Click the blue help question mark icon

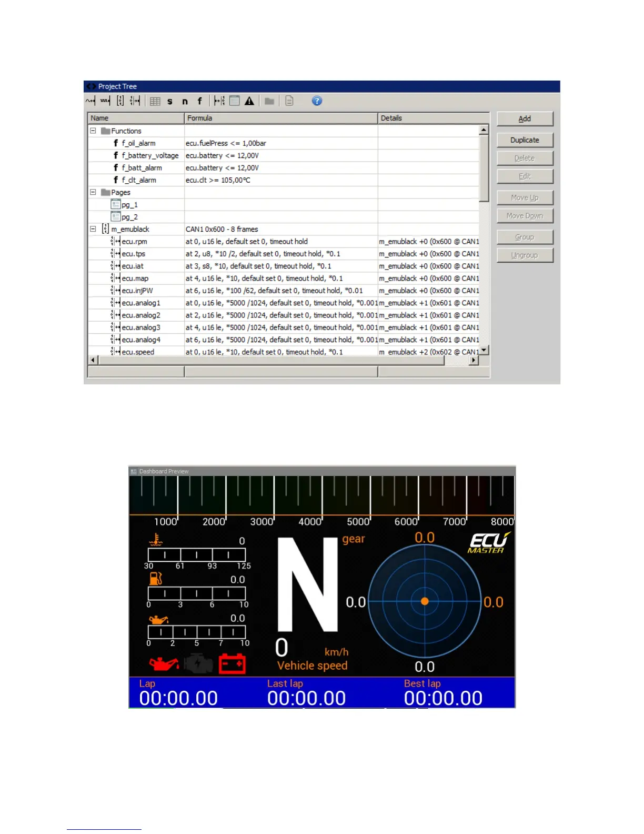click(317, 101)
